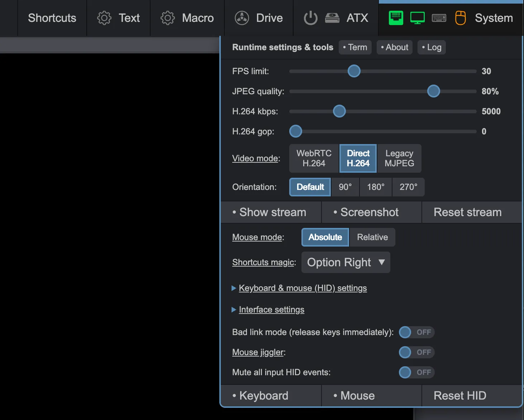Click the H.264 kbps slider handle

[339, 111]
